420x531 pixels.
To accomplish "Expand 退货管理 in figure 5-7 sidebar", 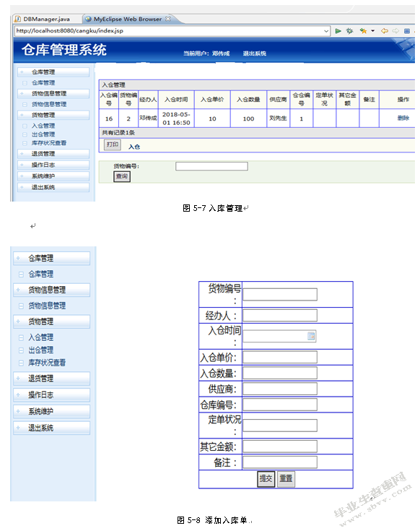I will (x=53, y=154).
